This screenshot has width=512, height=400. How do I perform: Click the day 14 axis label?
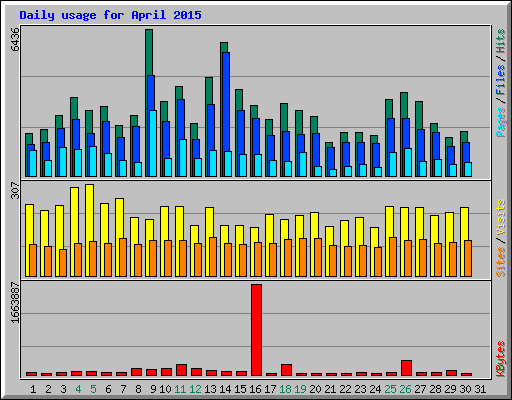[225, 389]
